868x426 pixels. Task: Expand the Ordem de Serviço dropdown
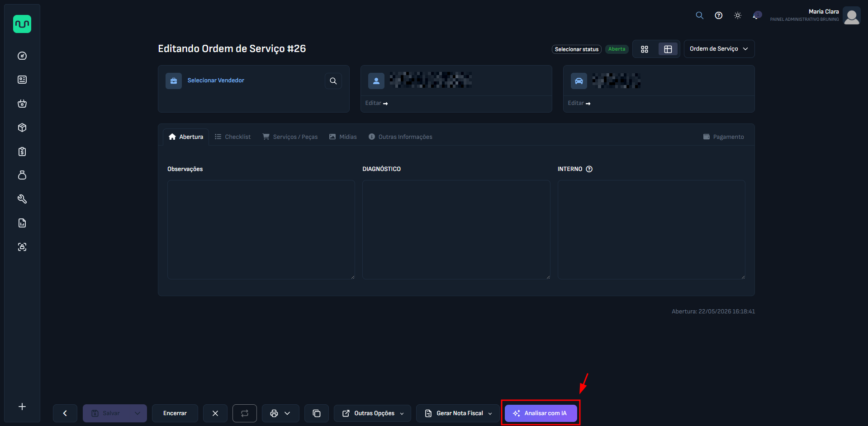tap(719, 49)
